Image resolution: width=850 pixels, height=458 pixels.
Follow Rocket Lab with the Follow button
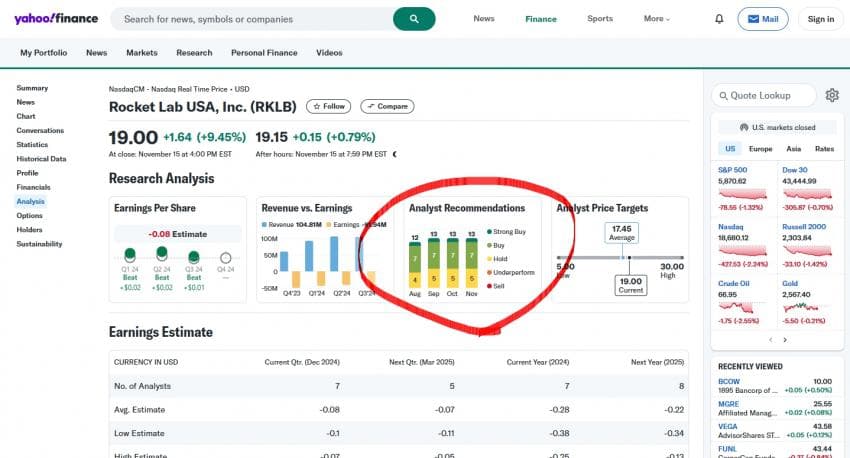(329, 106)
